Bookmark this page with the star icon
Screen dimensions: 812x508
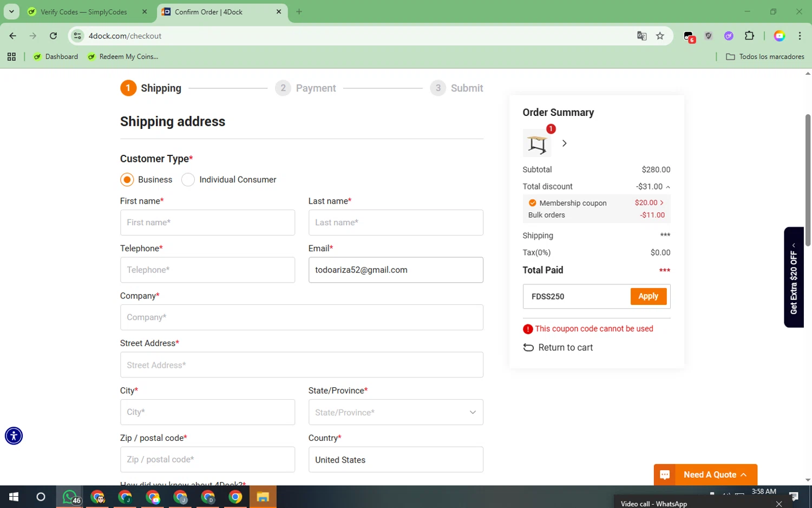tap(660, 36)
